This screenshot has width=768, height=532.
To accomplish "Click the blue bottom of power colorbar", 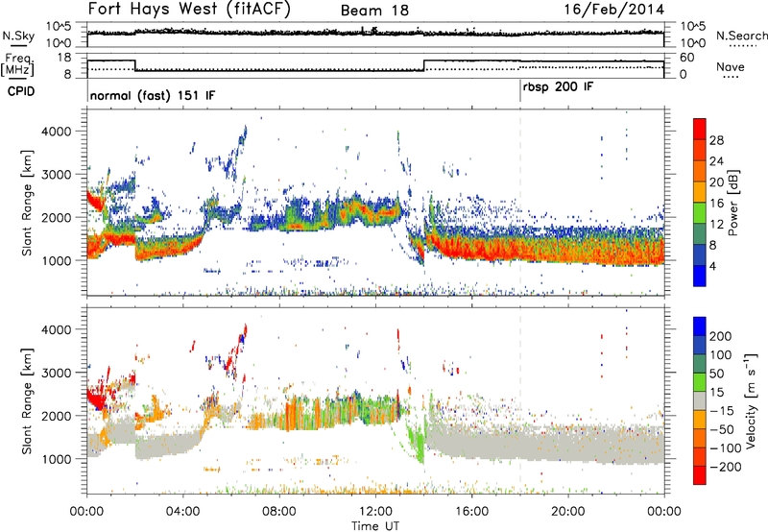I will tap(700, 276).
